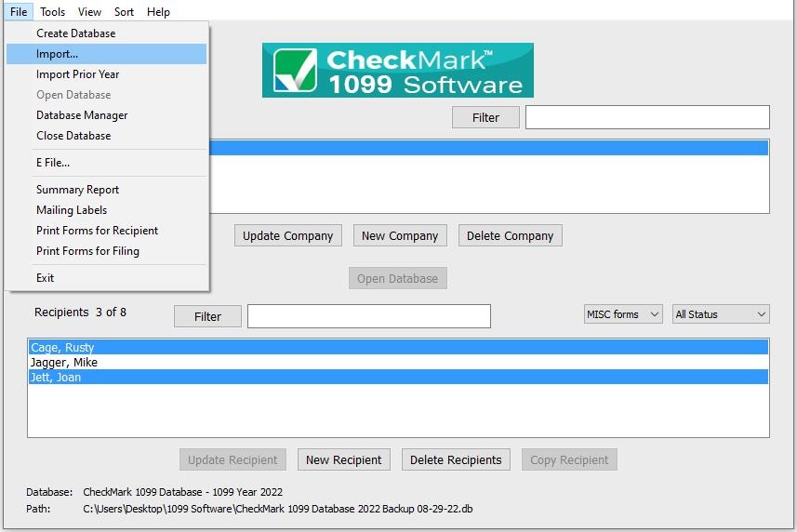797x532 pixels.
Task: Click the company Filter button
Action: (485, 117)
